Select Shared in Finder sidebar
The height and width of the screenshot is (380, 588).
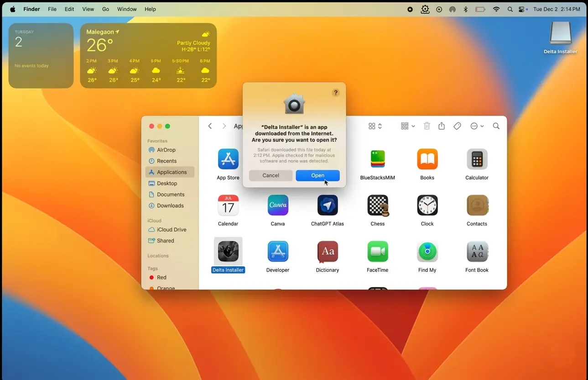coord(170,241)
